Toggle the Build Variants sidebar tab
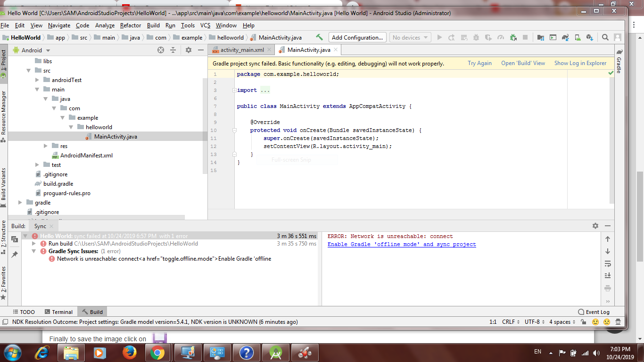The height and width of the screenshot is (362, 644). point(4,188)
